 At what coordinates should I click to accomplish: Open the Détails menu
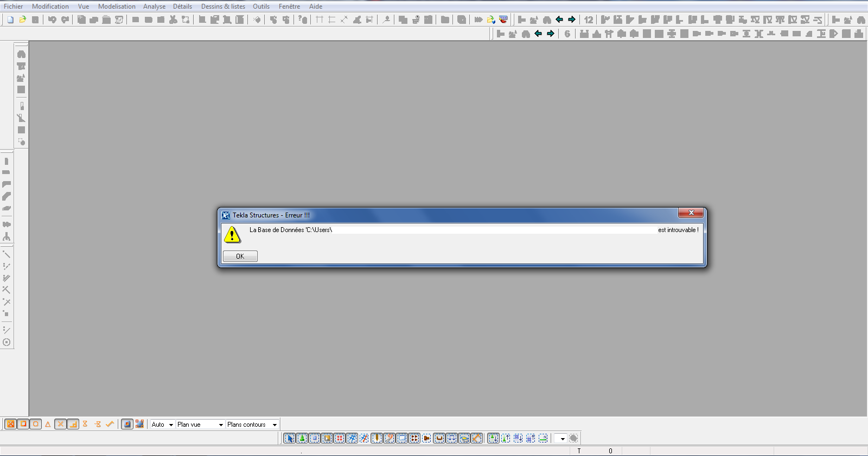coord(183,7)
